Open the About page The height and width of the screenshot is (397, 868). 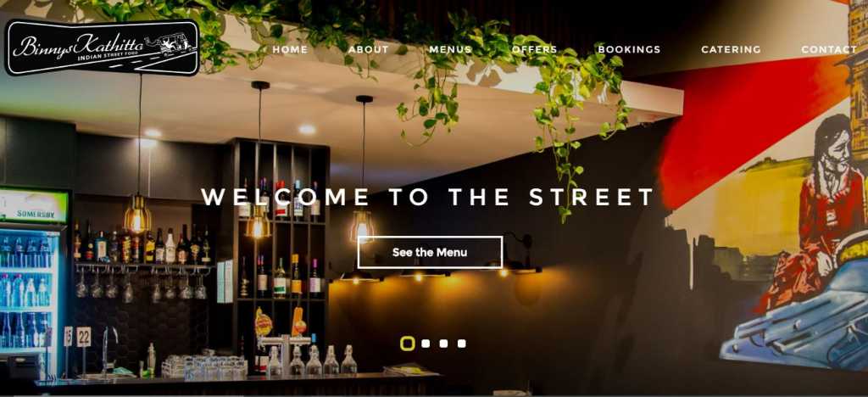click(x=368, y=49)
